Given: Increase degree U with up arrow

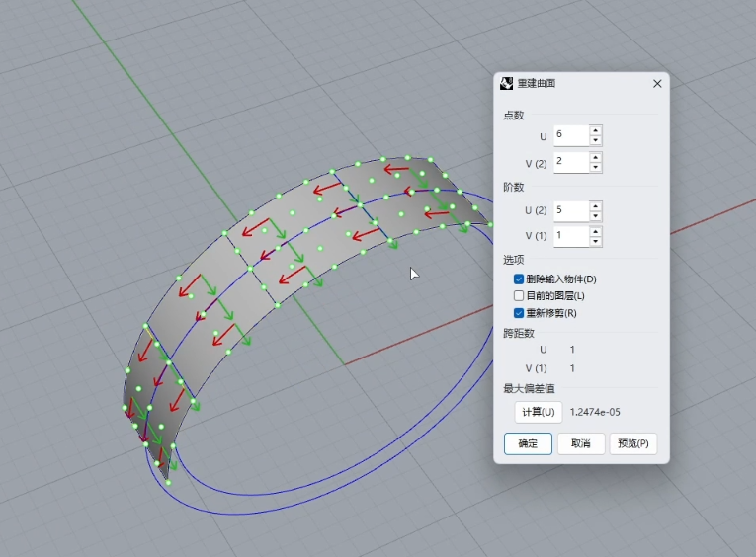Looking at the screenshot, I should click(x=595, y=205).
